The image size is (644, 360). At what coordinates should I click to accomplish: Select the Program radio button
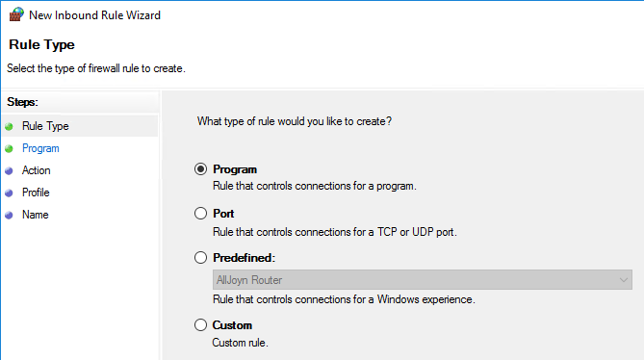tap(200, 169)
